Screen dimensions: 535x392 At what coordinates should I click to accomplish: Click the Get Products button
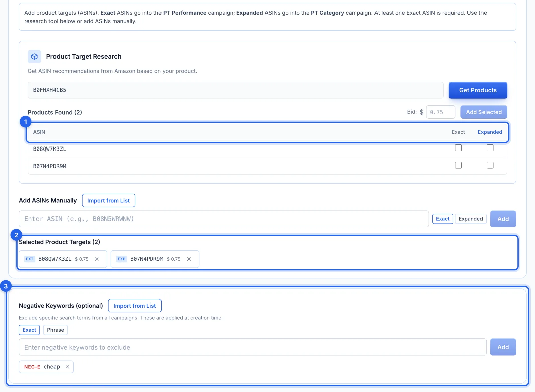pos(478,90)
